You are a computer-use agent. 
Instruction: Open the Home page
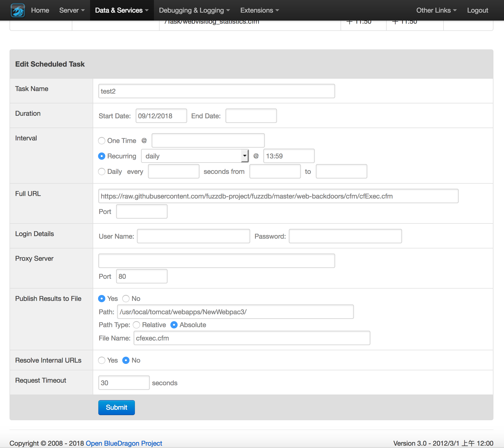(x=40, y=10)
